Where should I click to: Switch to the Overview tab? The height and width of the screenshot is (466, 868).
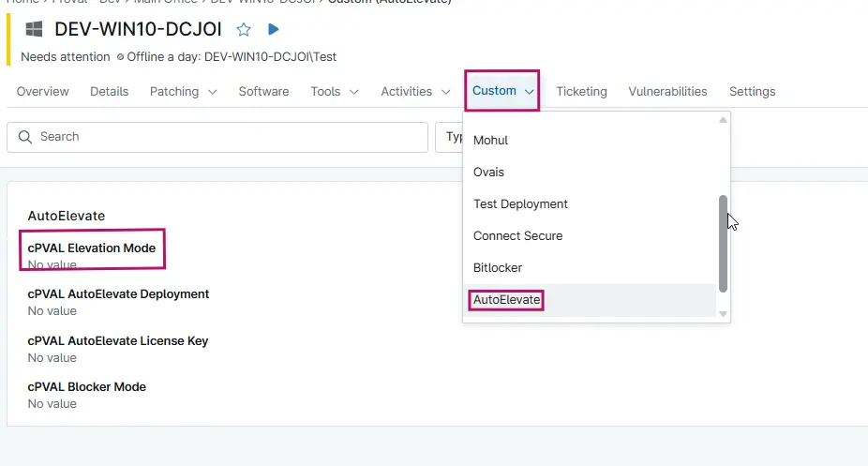pos(42,91)
